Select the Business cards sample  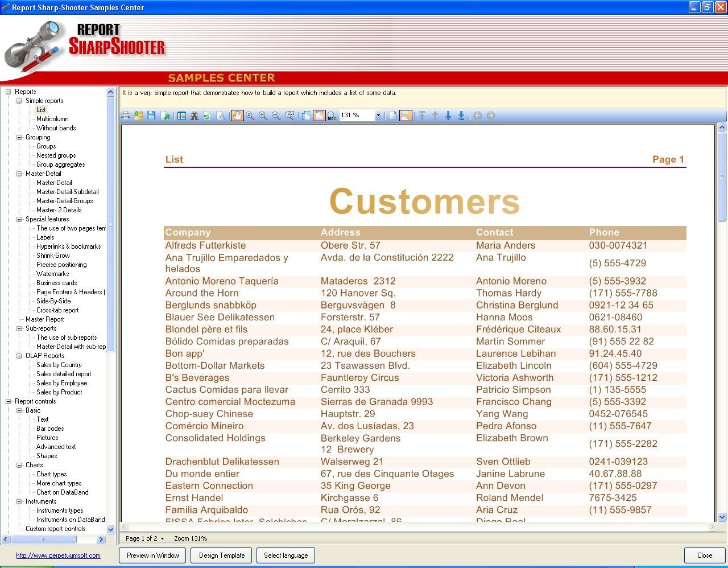(56, 283)
